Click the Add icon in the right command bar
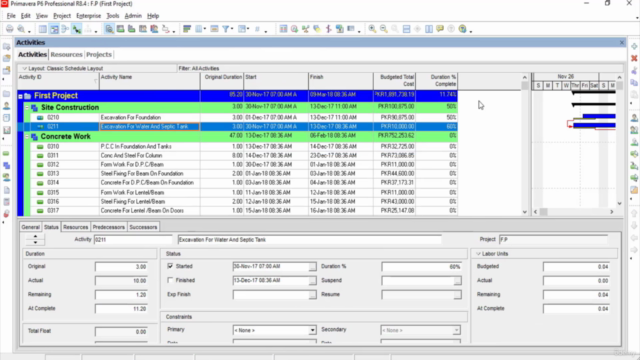Viewport: 640px width, 360px height. (x=634, y=47)
